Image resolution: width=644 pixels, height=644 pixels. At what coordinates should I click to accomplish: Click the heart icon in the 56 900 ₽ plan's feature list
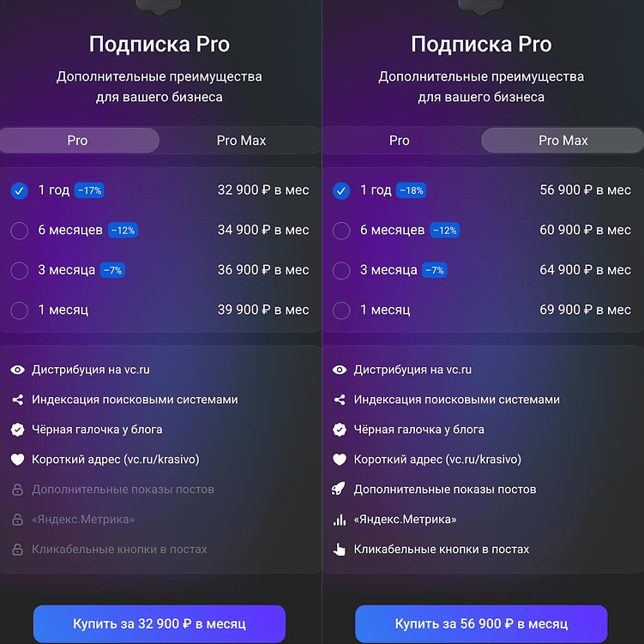340,460
